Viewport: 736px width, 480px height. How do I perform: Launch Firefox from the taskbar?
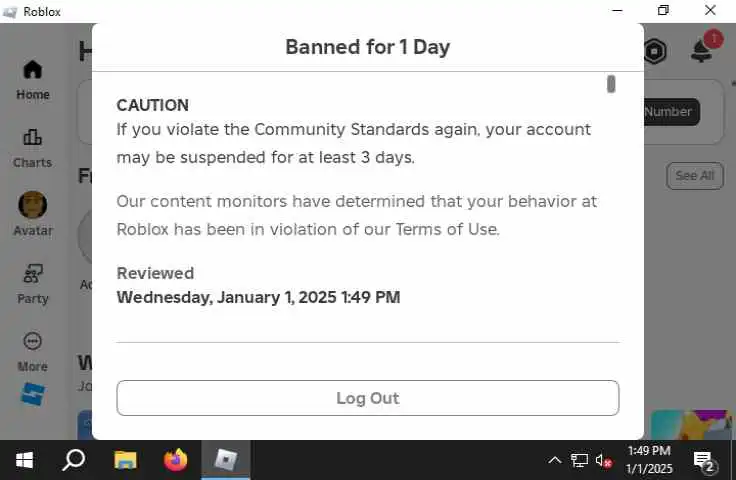pos(175,460)
